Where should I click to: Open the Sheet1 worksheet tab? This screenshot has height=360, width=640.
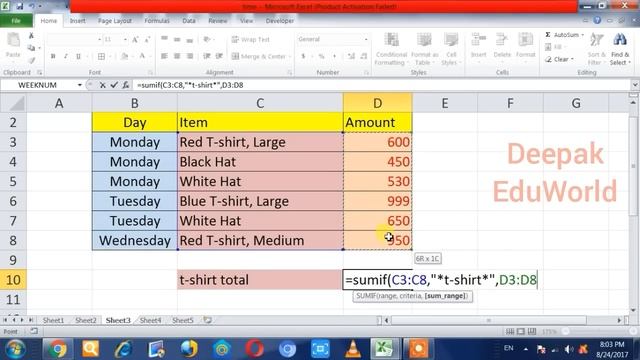click(x=53, y=320)
